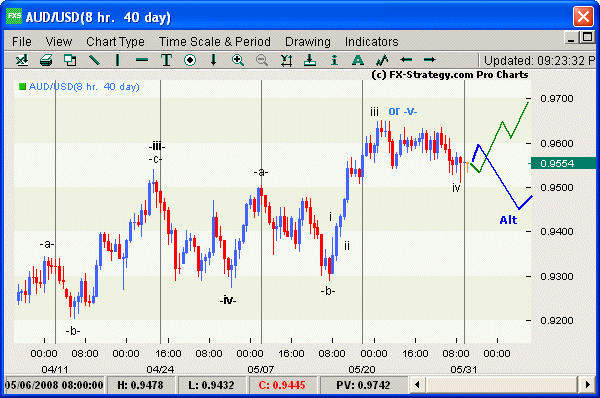
Task: Select the text T annotation tool
Action: click(x=166, y=60)
